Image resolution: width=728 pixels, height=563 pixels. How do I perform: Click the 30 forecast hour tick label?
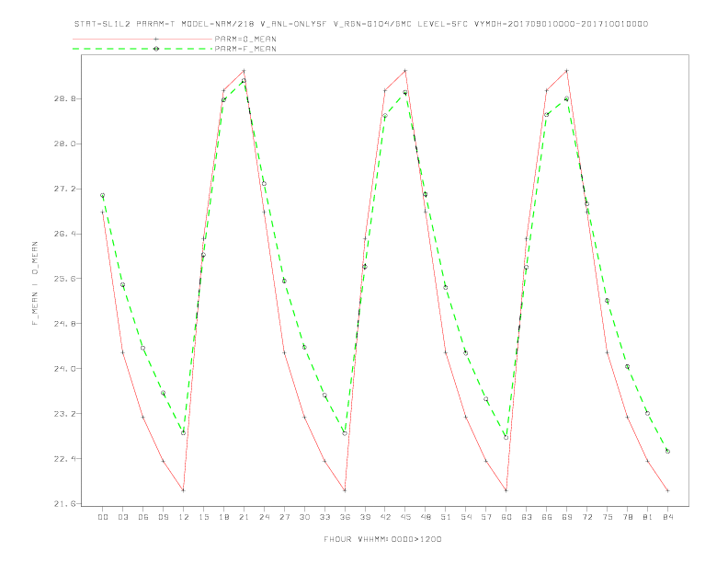point(304,517)
